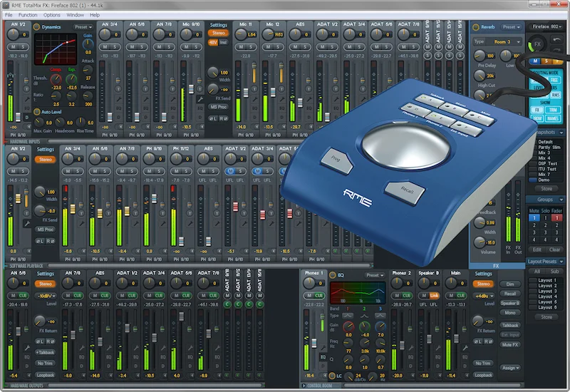Viewport: 570px width, 392px height.
Task: Toggle the EQ power button on Phones 1
Action: 333,275
